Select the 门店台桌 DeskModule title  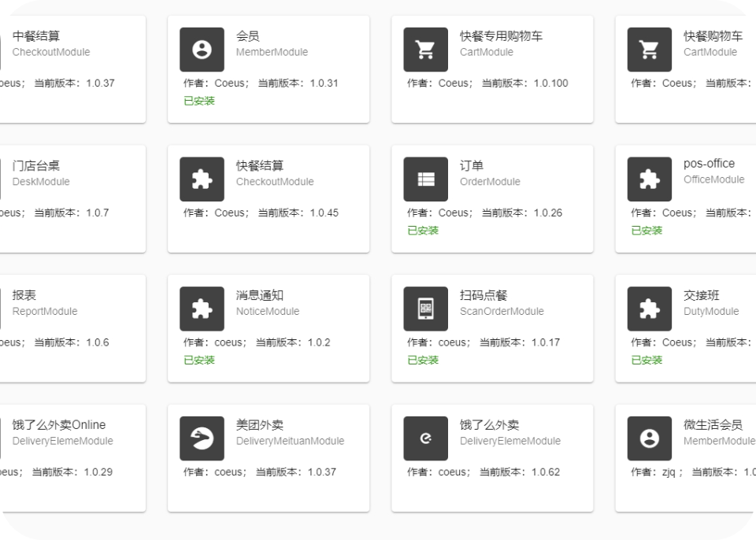pos(36,166)
